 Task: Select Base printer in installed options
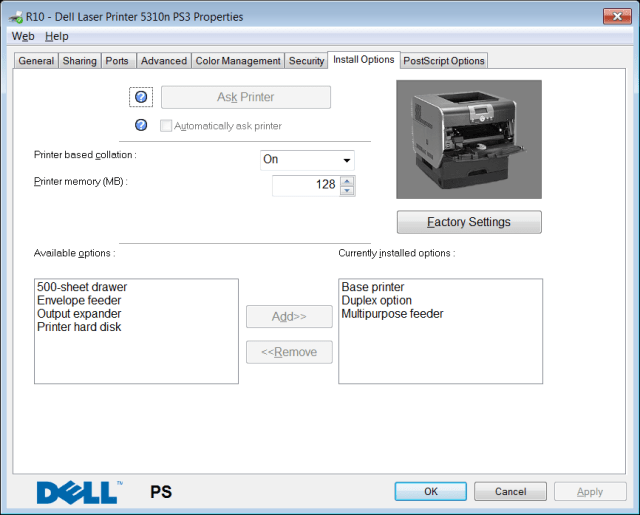pyautogui.click(x=373, y=287)
